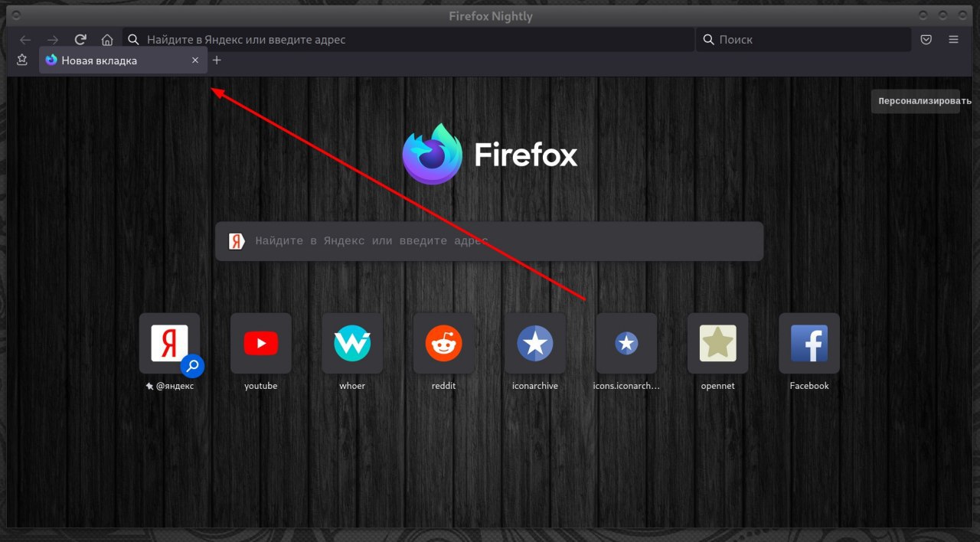This screenshot has width=980, height=542.
Task: Open the whoer shortcut tile
Action: (x=352, y=343)
